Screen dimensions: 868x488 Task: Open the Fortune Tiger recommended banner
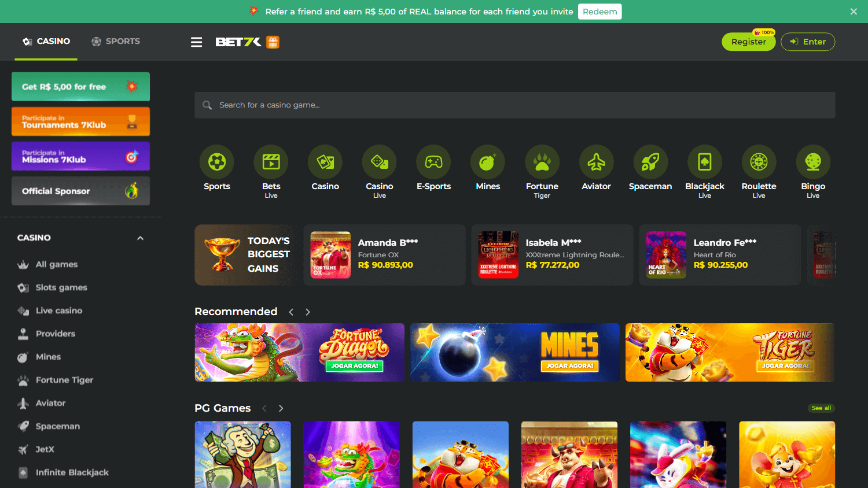pos(730,352)
